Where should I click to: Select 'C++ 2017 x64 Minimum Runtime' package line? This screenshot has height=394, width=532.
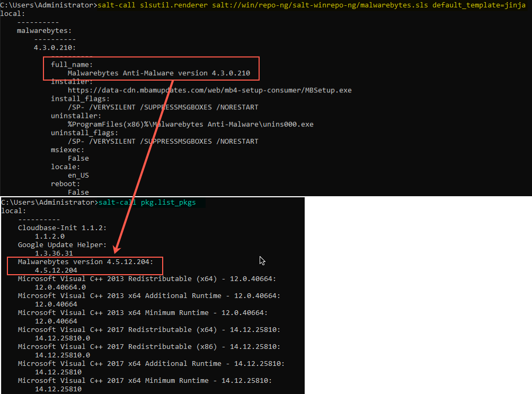pyautogui.click(x=145, y=381)
